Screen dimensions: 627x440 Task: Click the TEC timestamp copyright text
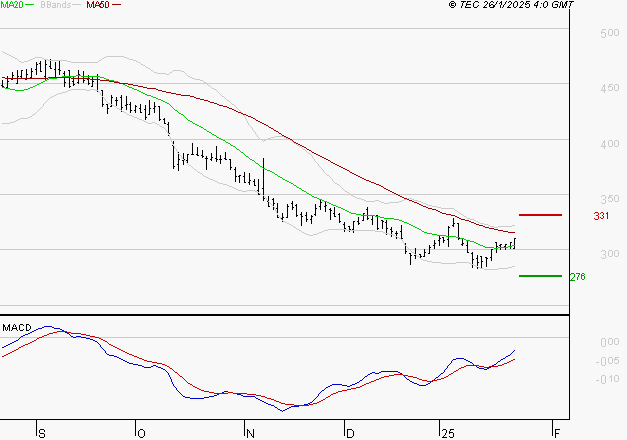pos(511,5)
